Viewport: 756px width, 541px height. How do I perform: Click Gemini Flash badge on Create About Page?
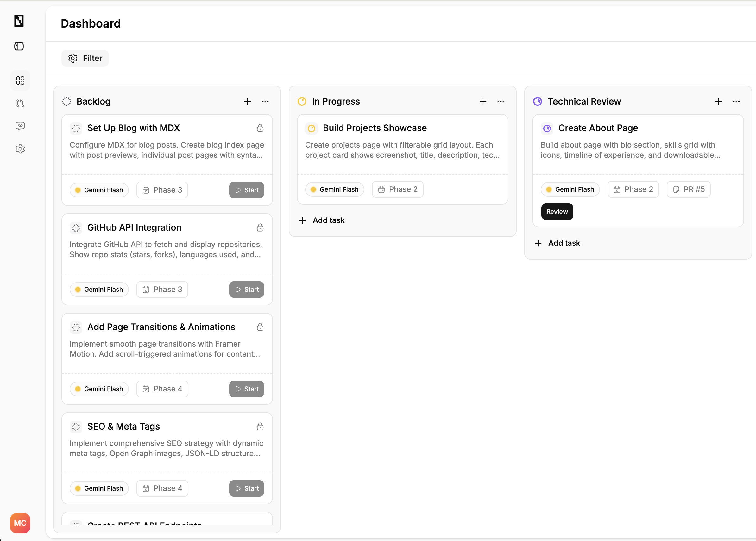[x=570, y=189]
